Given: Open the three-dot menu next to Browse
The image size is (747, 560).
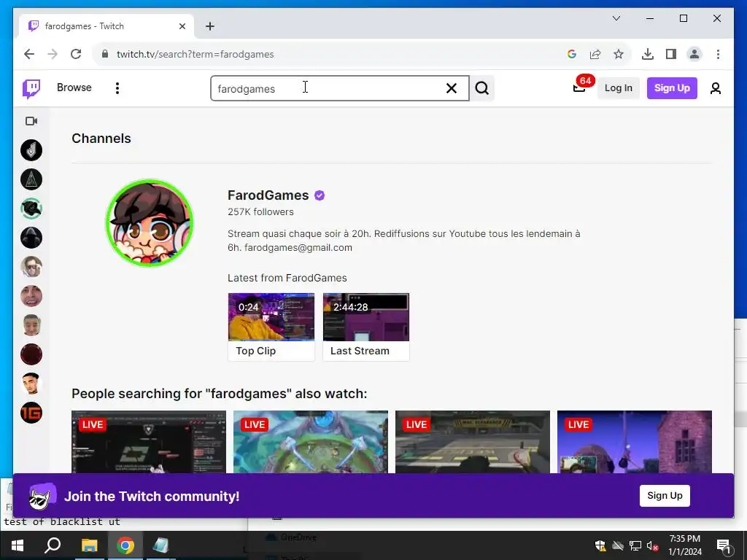Looking at the screenshot, I should coord(117,88).
